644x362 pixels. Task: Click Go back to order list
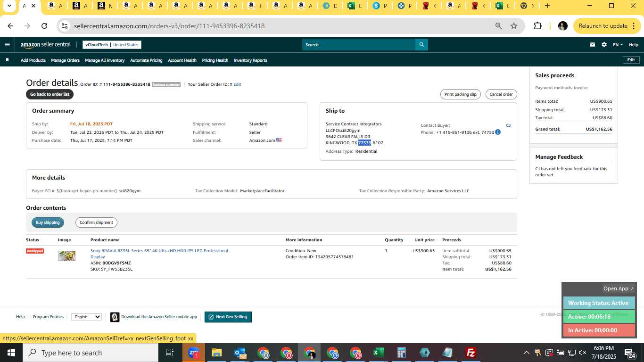[x=50, y=94]
